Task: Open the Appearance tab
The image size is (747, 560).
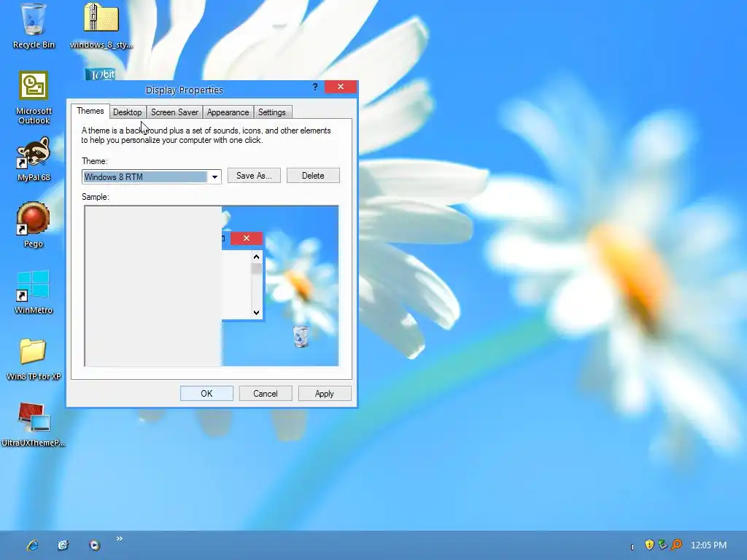Action: tap(228, 112)
